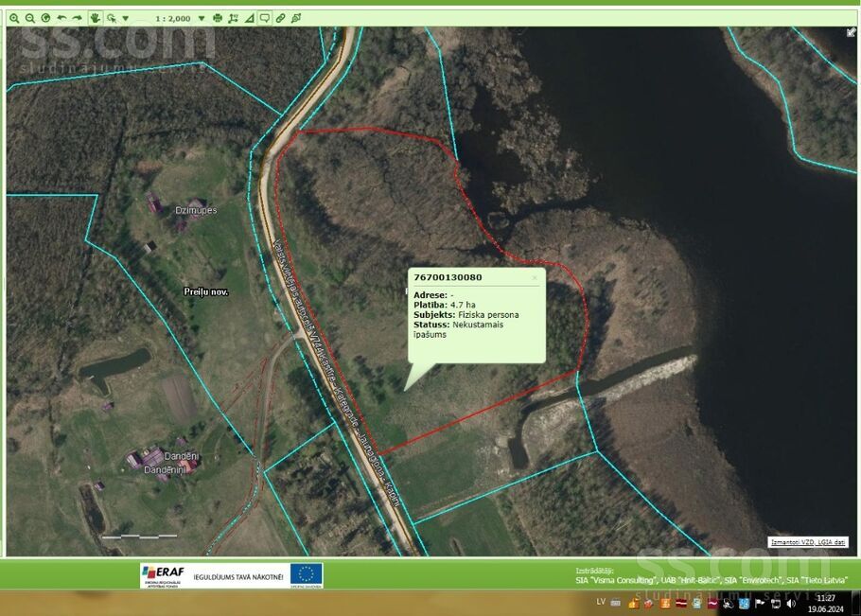Click the zoom out magnifier tool
This screenshot has width=861, height=616.
click(x=30, y=18)
